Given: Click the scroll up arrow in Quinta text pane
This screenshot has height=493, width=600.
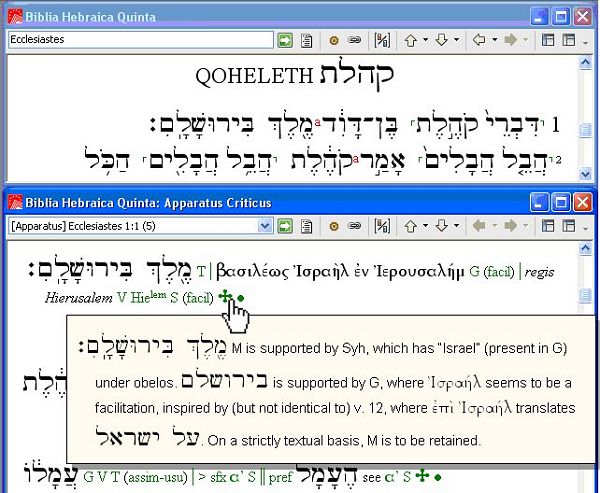Looking at the screenshot, I should [x=585, y=62].
